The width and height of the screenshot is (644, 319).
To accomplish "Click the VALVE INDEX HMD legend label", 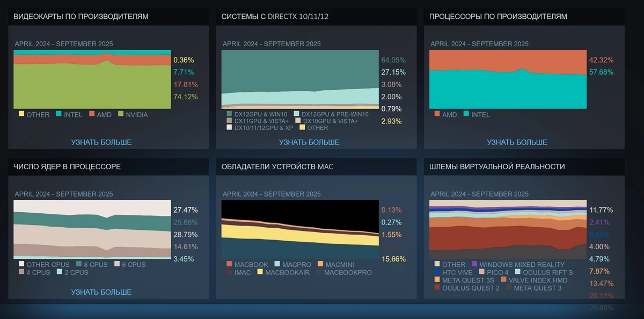I will click(x=538, y=280).
